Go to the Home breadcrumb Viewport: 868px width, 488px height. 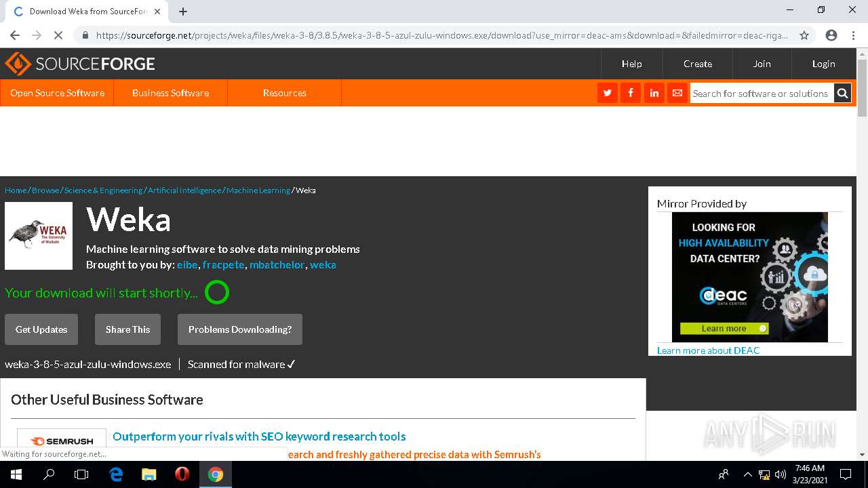tap(16, 190)
